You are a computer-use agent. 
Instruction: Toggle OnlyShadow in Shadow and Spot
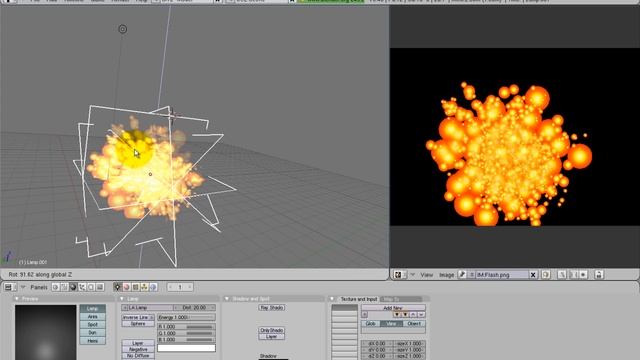(271, 330)
